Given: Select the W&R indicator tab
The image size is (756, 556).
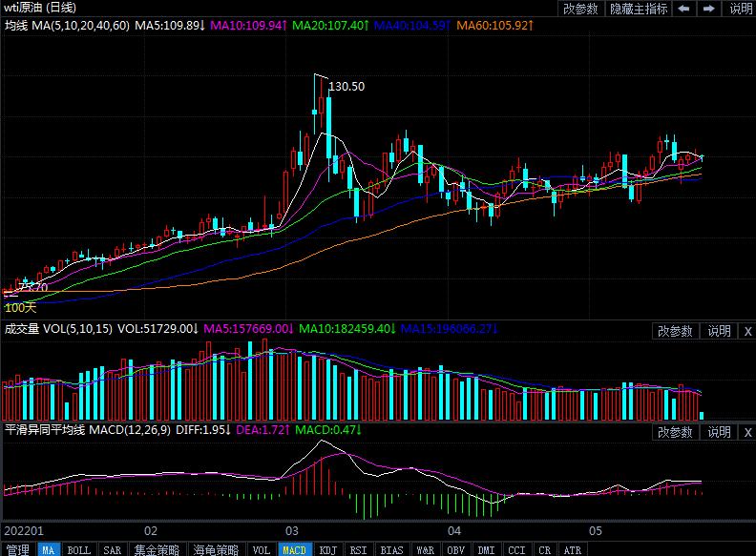Looking at the screenshot, I should point(424,549).
